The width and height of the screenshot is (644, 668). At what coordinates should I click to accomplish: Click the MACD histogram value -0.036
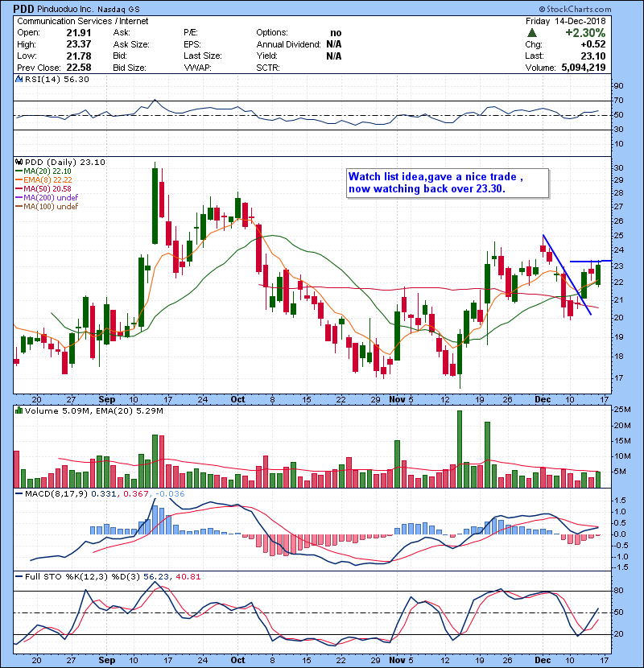(170, 494)
